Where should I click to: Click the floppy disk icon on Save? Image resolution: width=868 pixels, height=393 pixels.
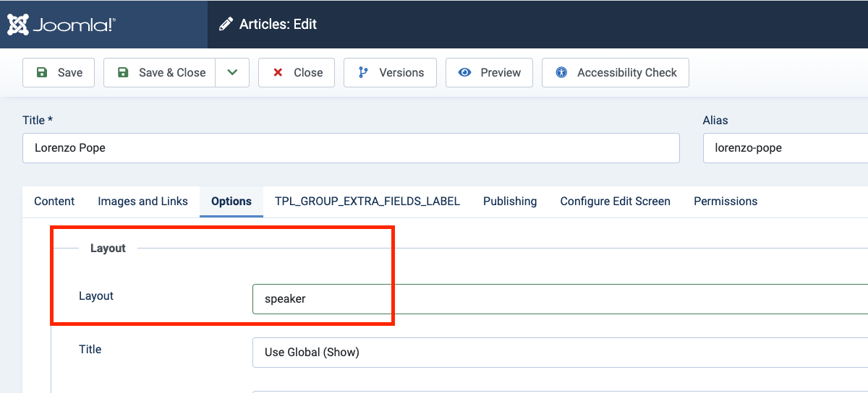[42, 72]
